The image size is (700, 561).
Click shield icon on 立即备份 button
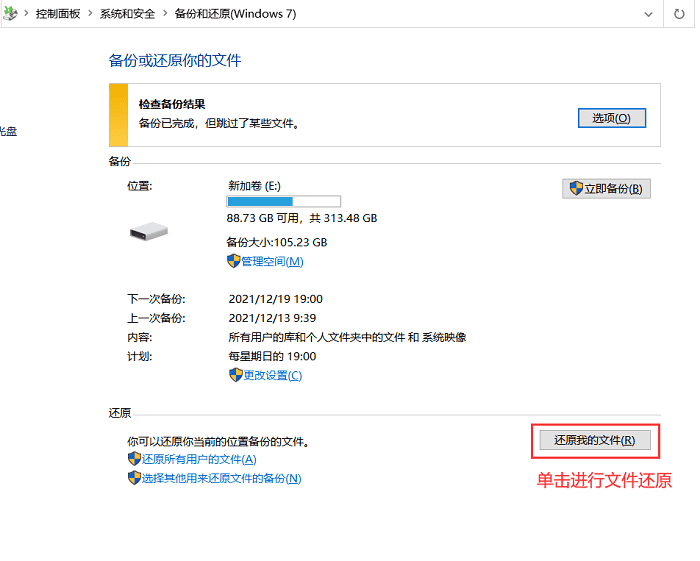point(576,188)
